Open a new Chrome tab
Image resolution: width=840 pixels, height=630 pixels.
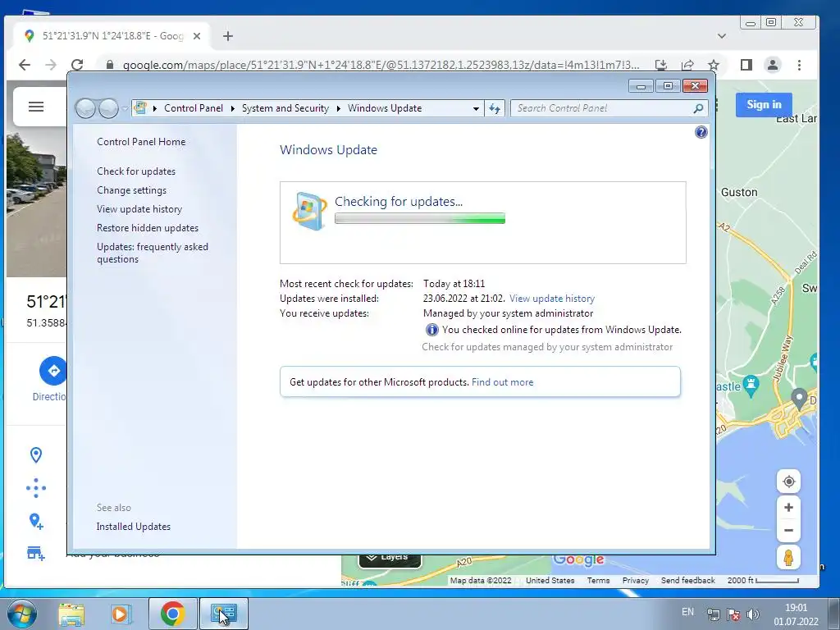point(228,36)
